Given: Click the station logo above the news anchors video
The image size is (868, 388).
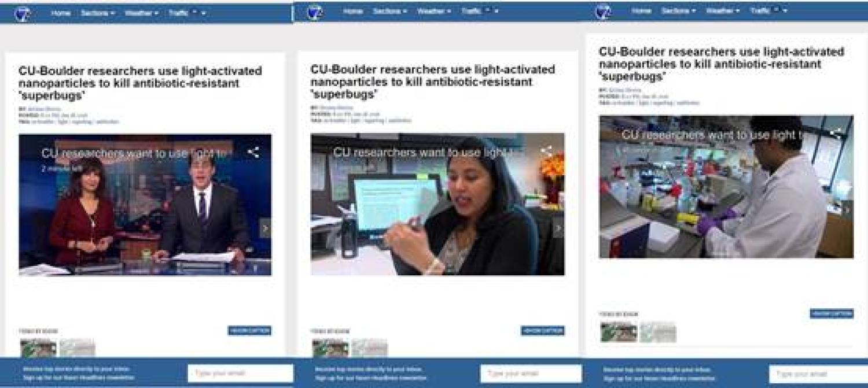Looking at the screenshot, I should coord(23,14).
